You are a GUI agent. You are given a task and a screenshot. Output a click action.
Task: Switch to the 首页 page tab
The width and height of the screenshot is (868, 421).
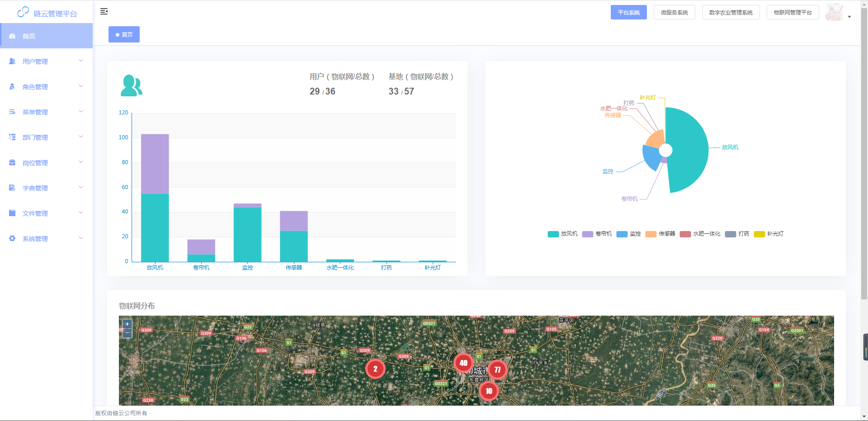pyautogui.click(x=124, y=34)
